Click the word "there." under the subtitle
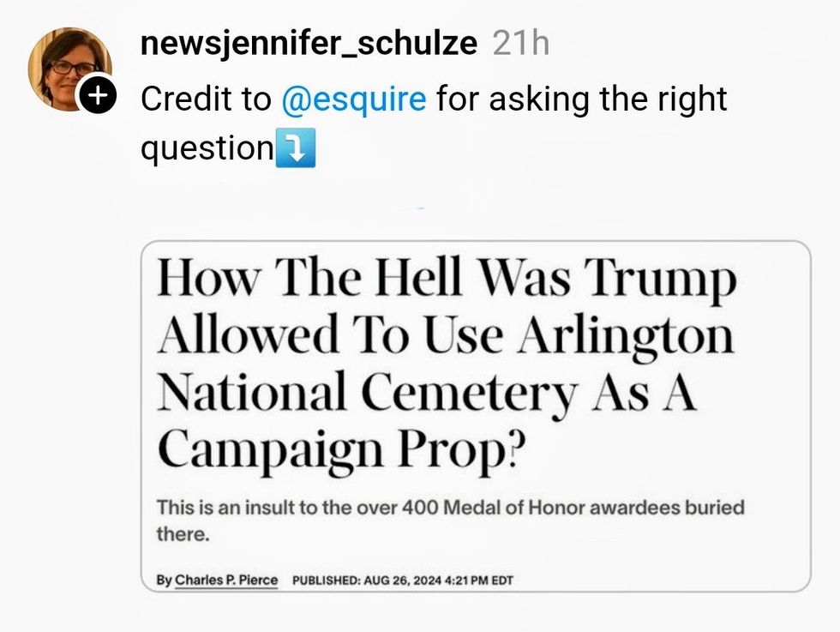 point(183,534)
